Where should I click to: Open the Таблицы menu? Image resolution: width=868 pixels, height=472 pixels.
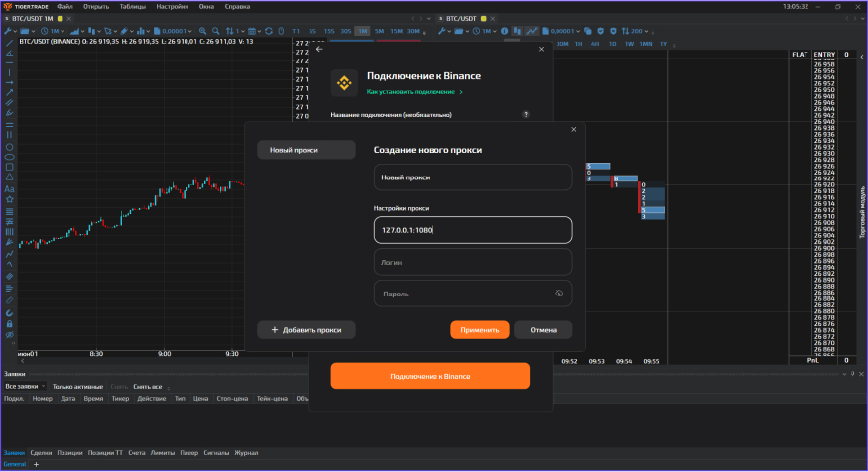[132, 7]
